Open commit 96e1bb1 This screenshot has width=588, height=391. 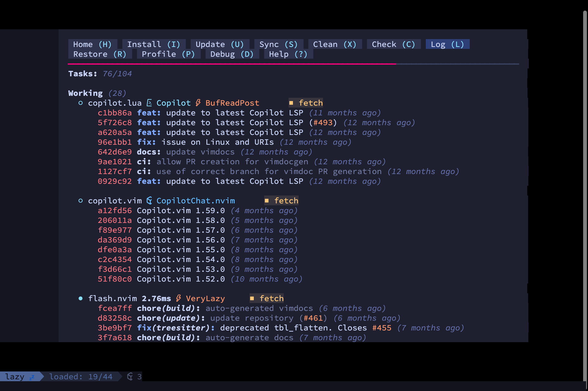[x=115, y=142]
